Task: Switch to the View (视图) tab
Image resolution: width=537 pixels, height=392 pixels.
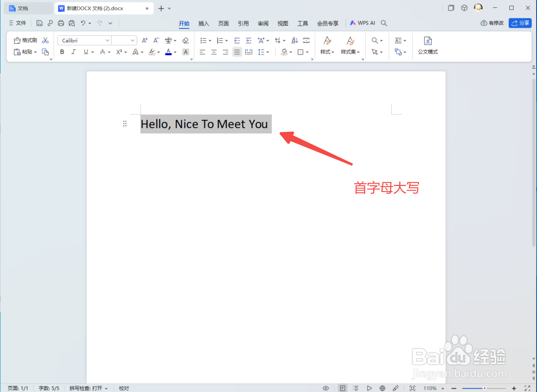Action: coord(283,23)
